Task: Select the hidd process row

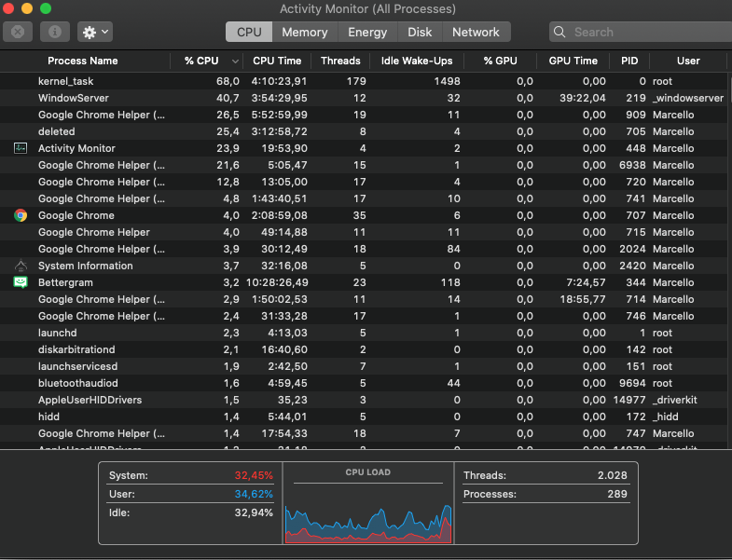Action: (364, 417)
